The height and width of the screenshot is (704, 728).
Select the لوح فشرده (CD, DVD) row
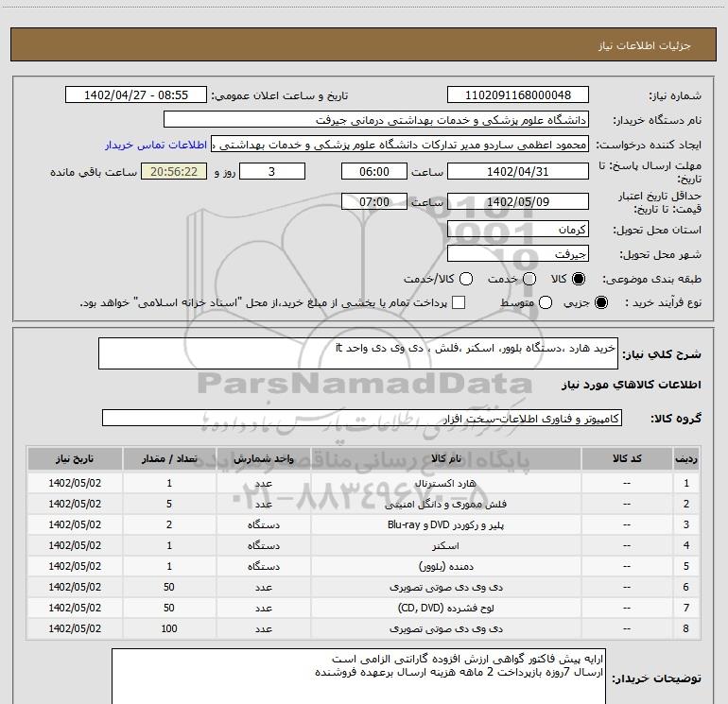(363, 608)
